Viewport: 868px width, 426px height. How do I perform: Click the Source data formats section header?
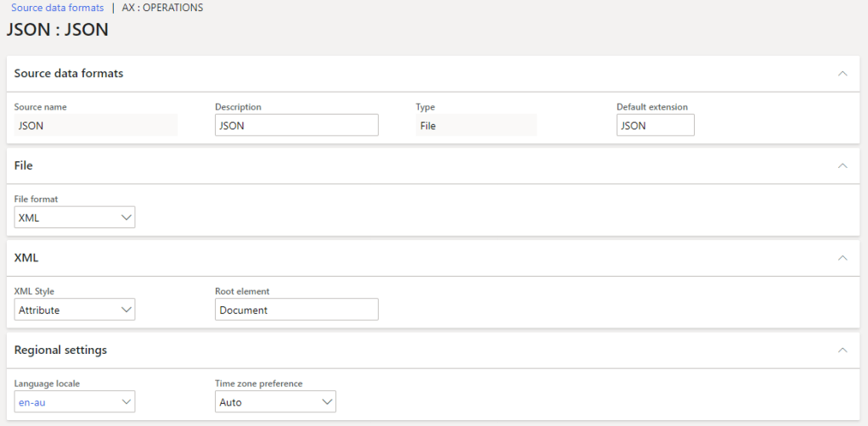(69, 74)
